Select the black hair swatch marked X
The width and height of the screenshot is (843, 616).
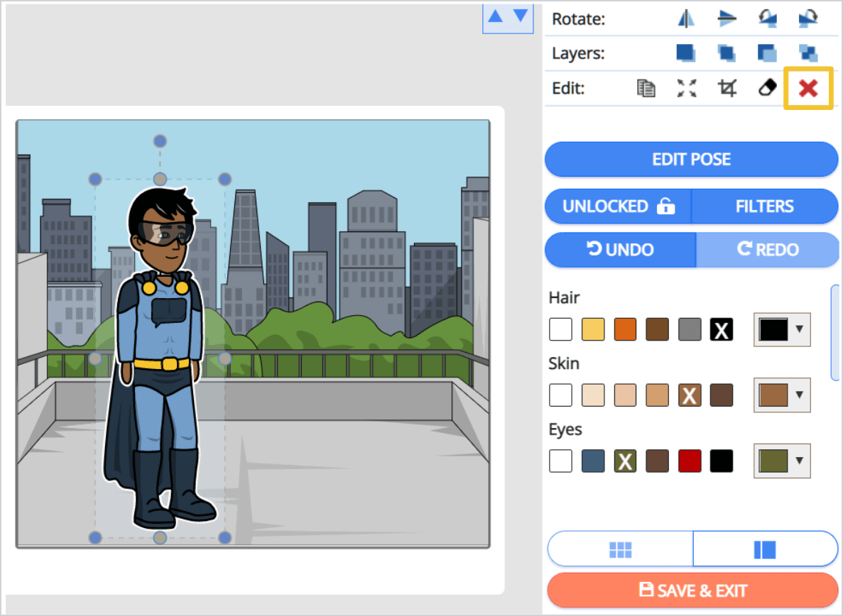[x=722, y=329]
